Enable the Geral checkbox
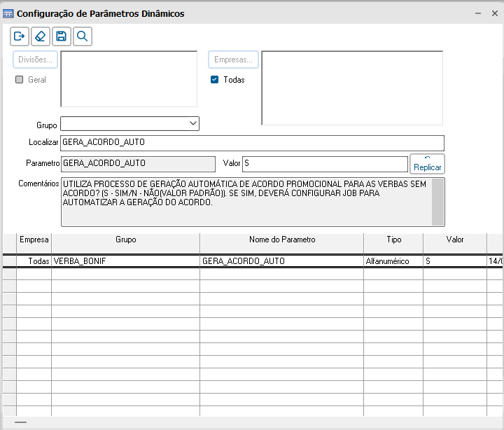The width and height of the screenshot is (504, 430). (20, 80)
